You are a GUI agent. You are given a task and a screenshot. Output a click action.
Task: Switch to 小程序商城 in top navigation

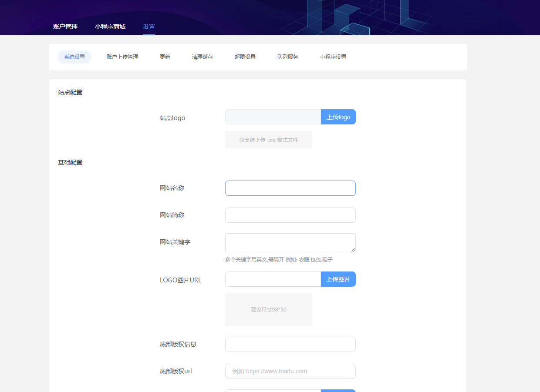pos(110,27)
